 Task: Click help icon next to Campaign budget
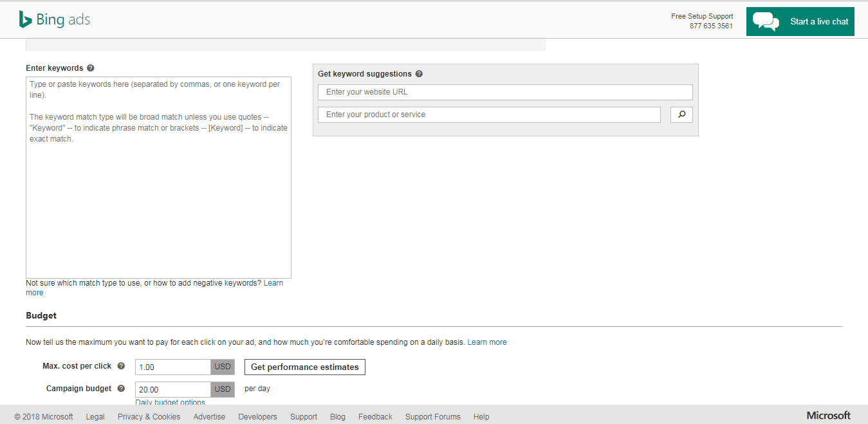121,389
